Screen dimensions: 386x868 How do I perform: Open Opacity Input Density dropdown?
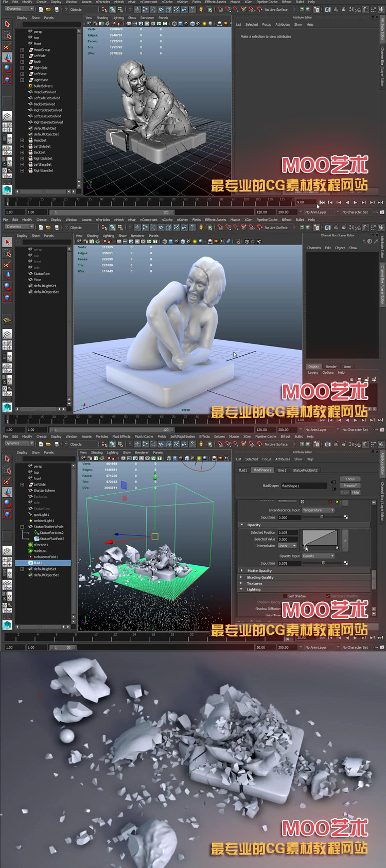[x=318, y=556]
